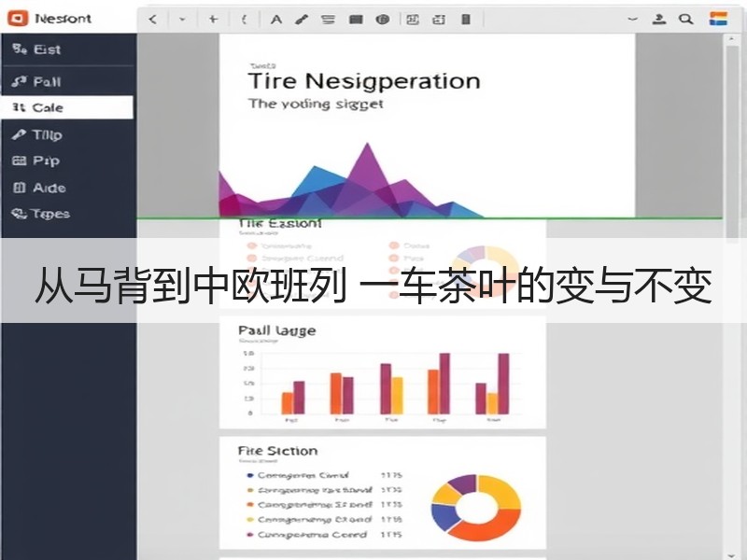Click the bar chart under the Paall lauge heading

tap(383, 385)
